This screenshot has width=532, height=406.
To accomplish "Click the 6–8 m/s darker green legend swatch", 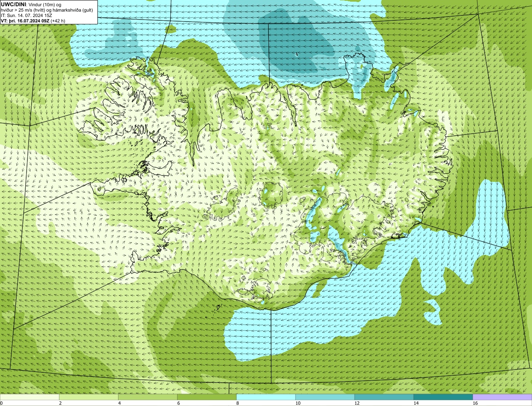I will point(207,397).
